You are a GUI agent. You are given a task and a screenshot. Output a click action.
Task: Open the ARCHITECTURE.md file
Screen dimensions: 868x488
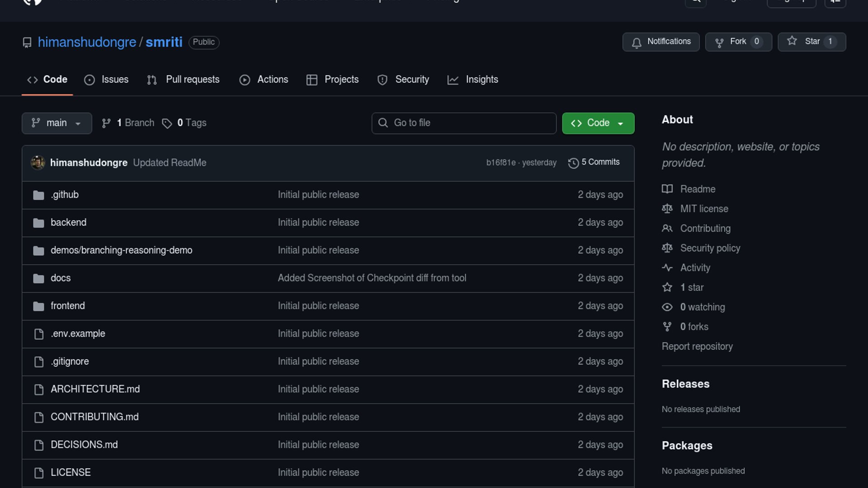coord(95,389)
